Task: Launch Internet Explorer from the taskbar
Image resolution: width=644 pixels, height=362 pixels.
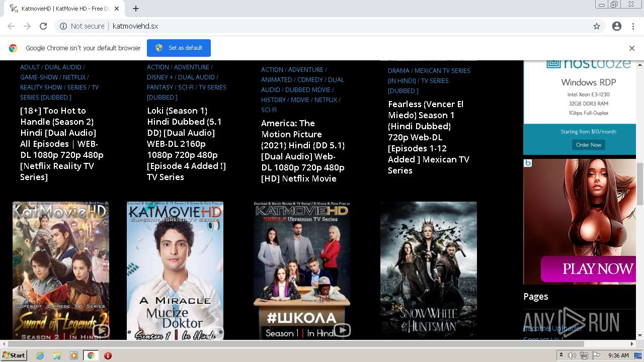Action: coord(40,355)
